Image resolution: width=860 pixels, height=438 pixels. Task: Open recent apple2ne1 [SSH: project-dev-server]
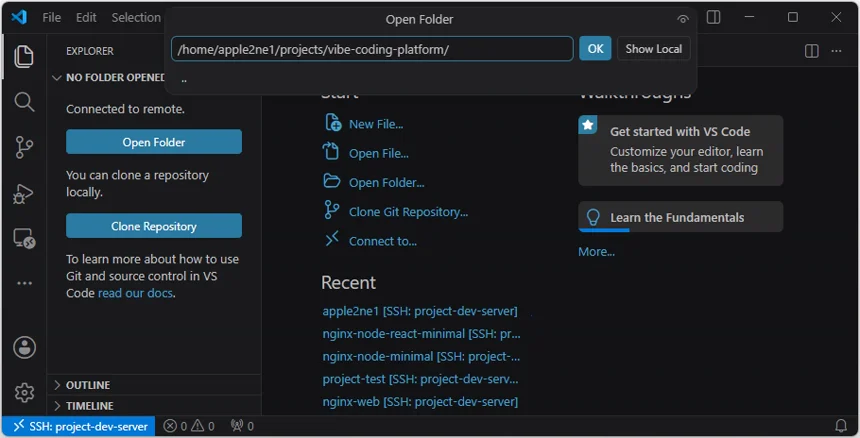tap(420, 311)
